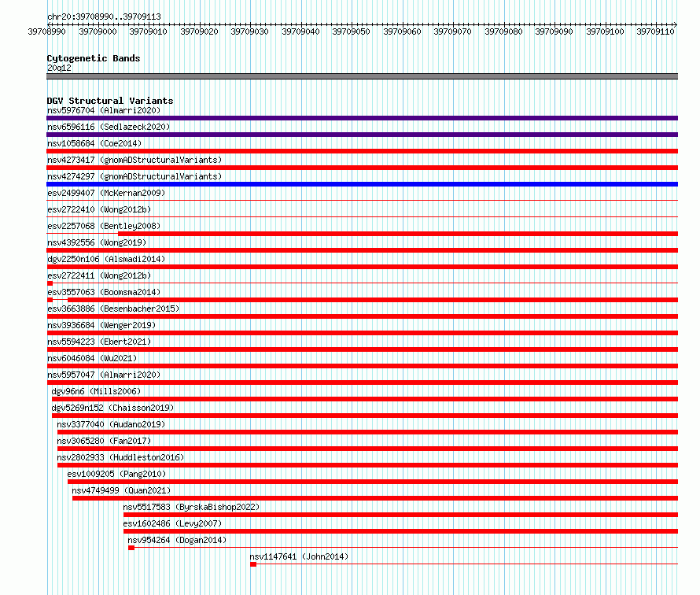Select nsv4392556 (Wong2019) label

coord(97,242)
